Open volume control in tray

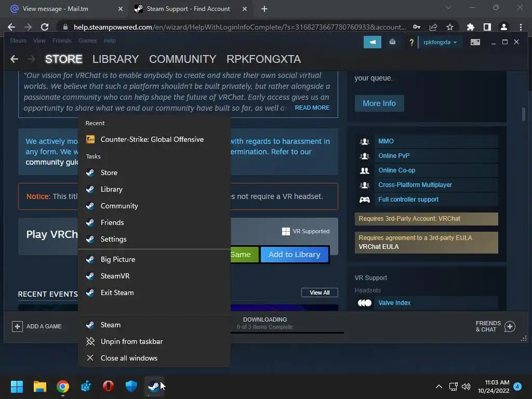coord(466,387)
